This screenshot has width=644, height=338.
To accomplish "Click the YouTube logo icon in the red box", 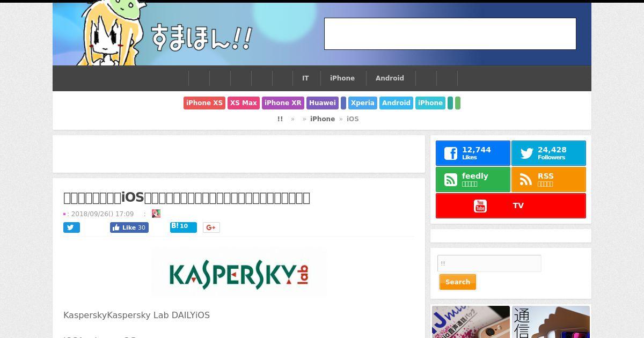I will click(480, 205).
